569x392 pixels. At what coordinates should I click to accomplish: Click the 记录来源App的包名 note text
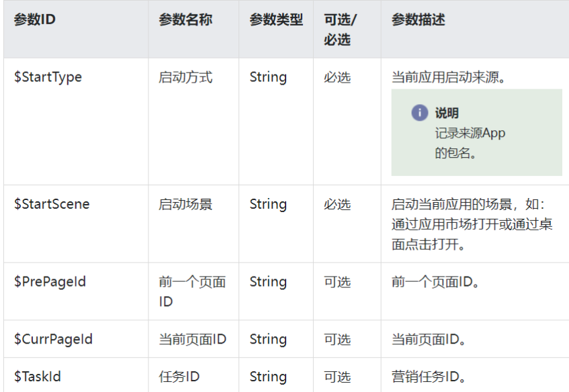point(470,143)
